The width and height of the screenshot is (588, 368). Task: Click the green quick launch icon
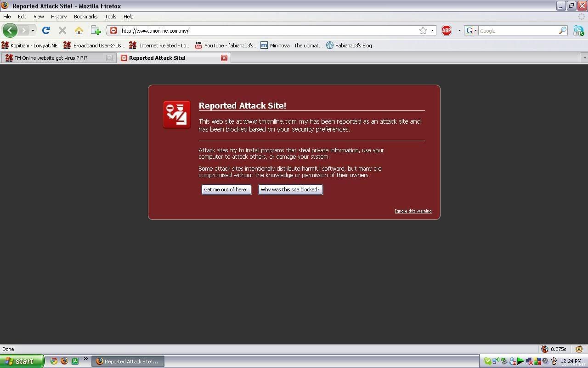[x=75, y=361]
